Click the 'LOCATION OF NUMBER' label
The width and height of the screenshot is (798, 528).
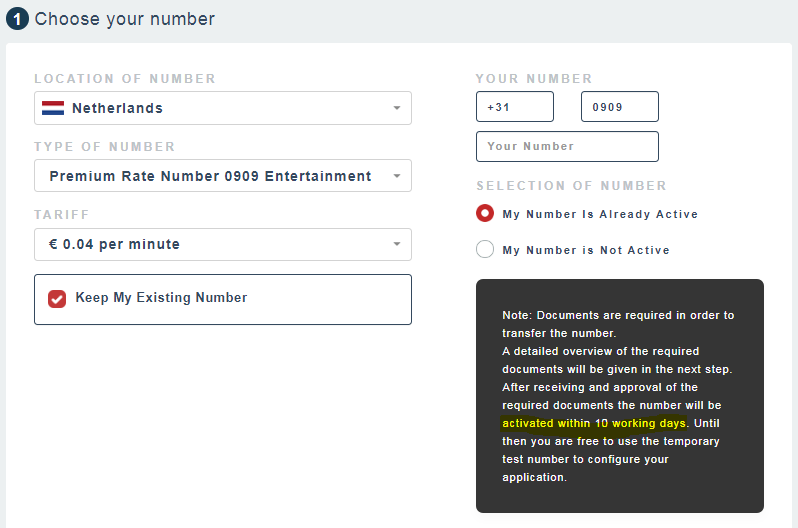click(125, 78)
